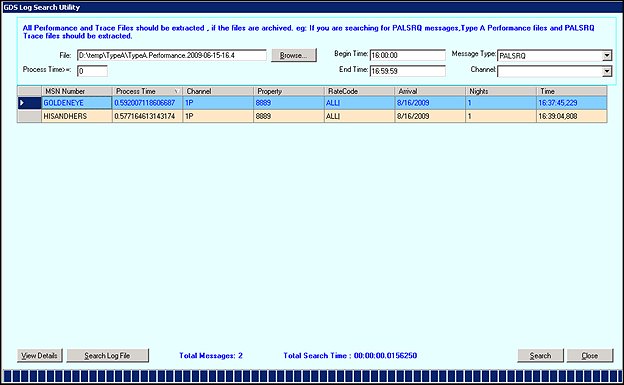The height and width of the screenshot is (385, 624).
Task: Open the Channel dropdown arrow
Action: click(x=606, y=72)
